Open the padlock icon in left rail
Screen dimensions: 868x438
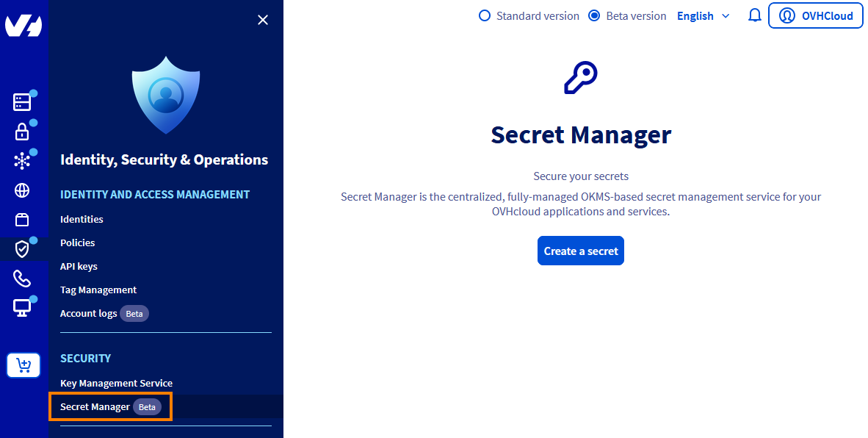(x=22, y=132)
